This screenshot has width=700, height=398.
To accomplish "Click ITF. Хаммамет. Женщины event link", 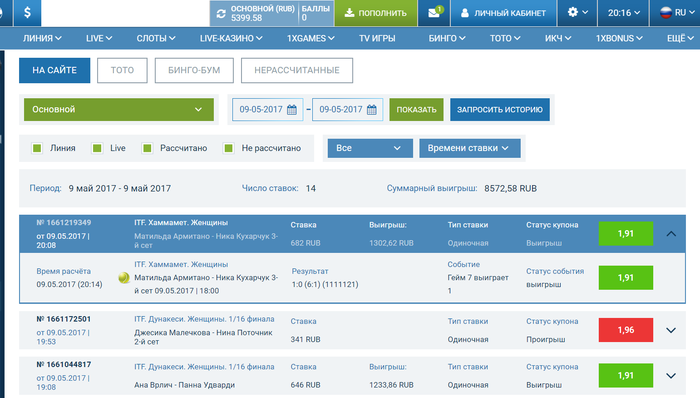I will (x=181, y=264).
